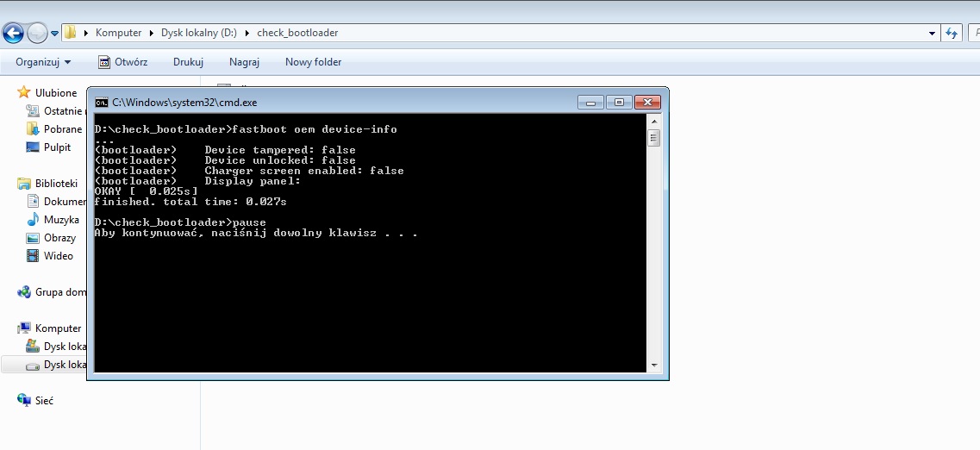Select the Obrazy pictures library
This screenshot has height=450, width=980.
point(59,238)
